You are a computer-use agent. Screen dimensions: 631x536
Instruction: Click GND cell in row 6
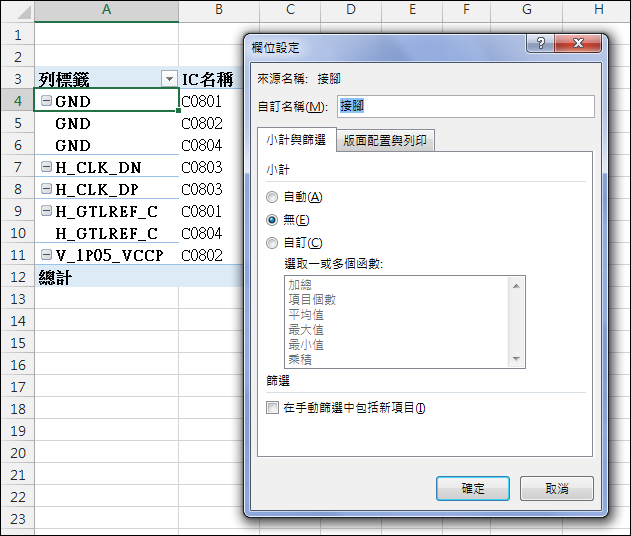tap(107, 145)
